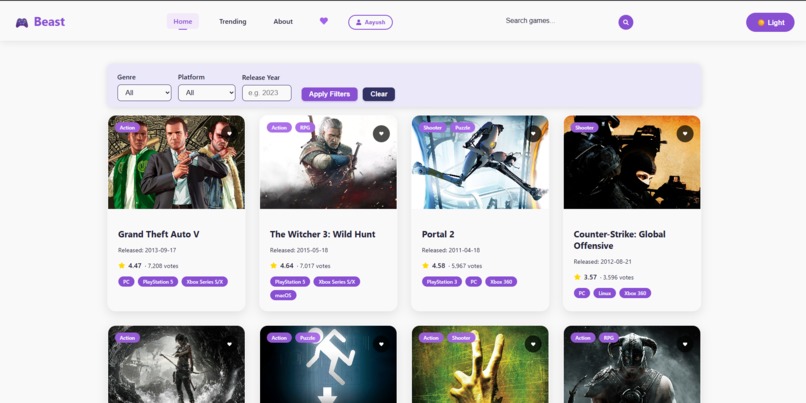Click the Xbox 360 tag on Portal 2
The width and height of the screenshot is (806, 403).
[501, 282]
